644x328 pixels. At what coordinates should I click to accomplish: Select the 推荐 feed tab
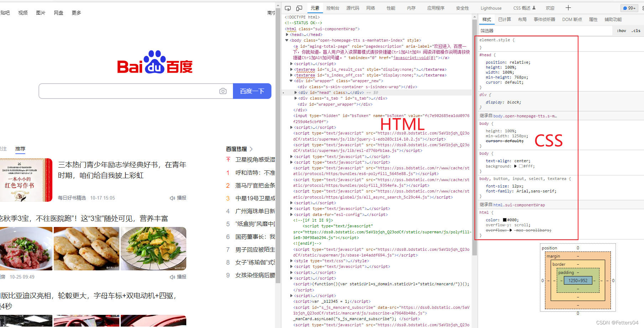click(x=20, y=149)
